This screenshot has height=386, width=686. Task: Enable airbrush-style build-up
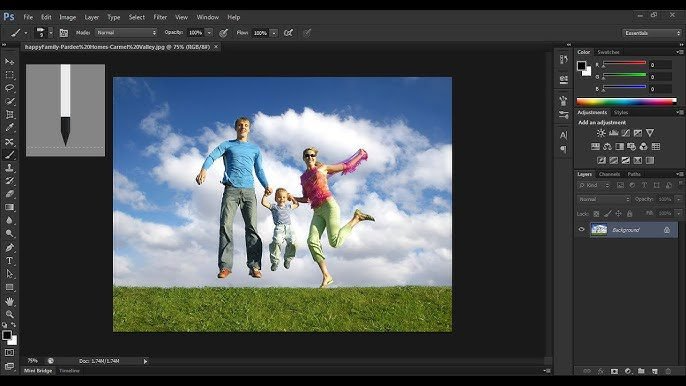[288, 33]
